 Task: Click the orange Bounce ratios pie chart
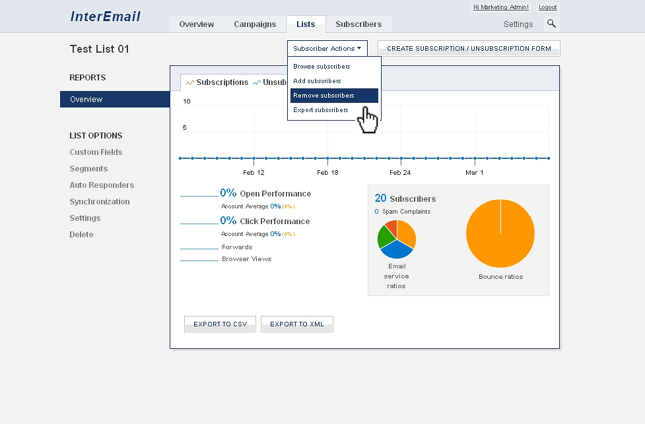[500, 233]
